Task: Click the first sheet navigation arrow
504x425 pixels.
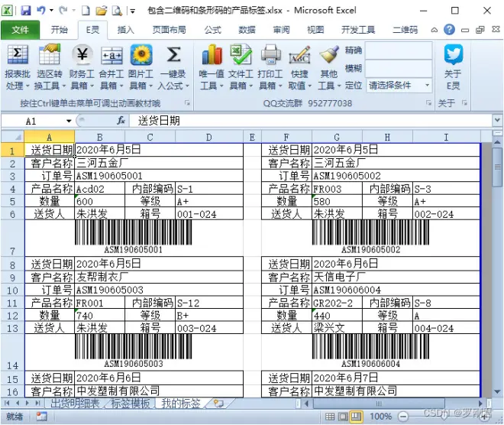Action: coord(7,403)
